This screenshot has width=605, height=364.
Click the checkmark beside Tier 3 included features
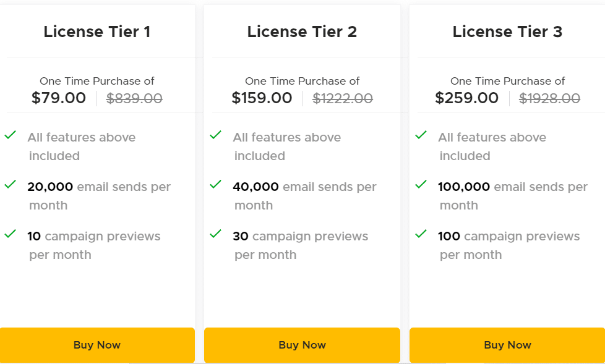[x=421, y=134]
